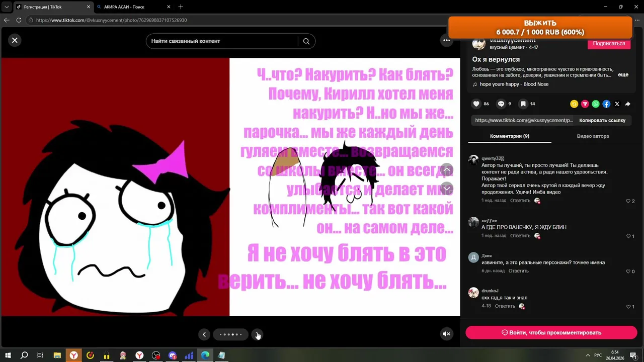
Task: Open comments via speech bubble icon
Action: tap(501, 104)
